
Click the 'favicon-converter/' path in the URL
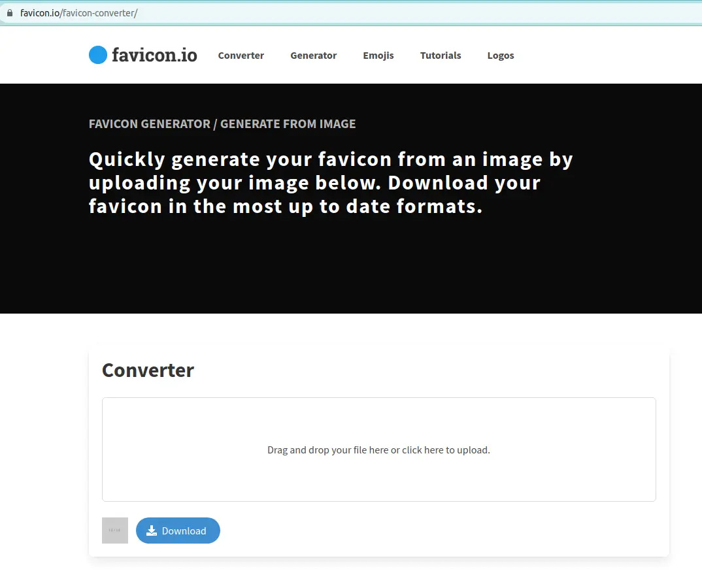(100, 13)
